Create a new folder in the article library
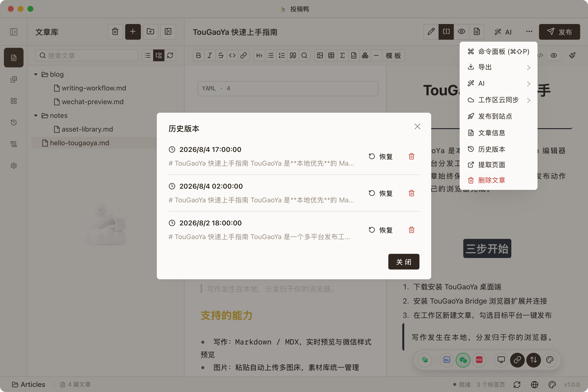This screenshot has width=588, height=392. tap(150, 32)
